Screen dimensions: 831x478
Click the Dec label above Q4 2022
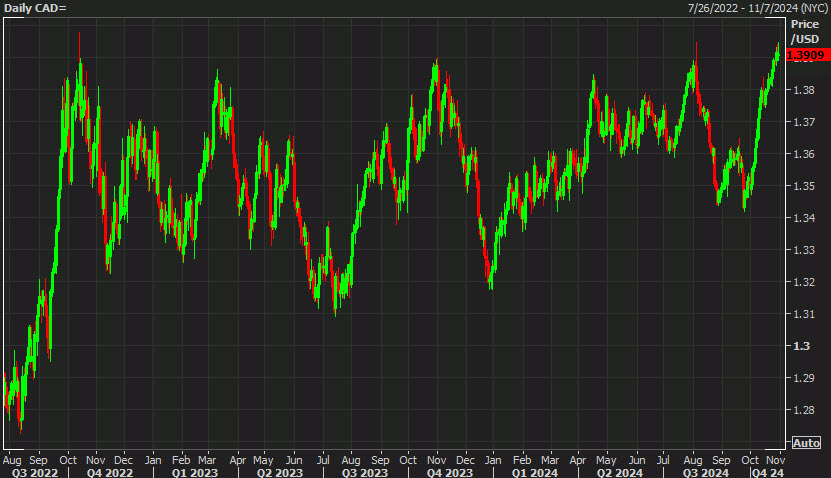pyautogui.click(x=123, y=459)
